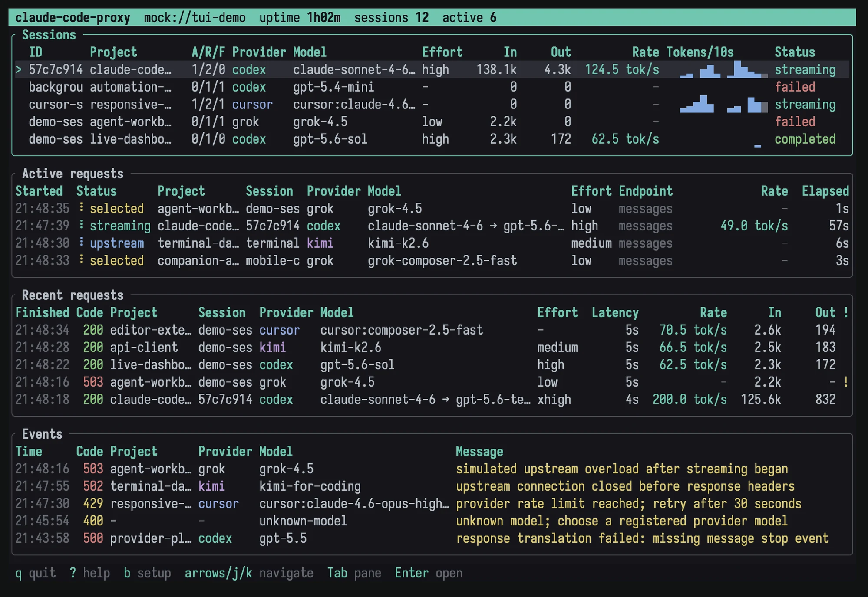Click 'agent-workb…' project in Sessions table
The width and height of the screenshot is (868, 597).
pos(131,122)
